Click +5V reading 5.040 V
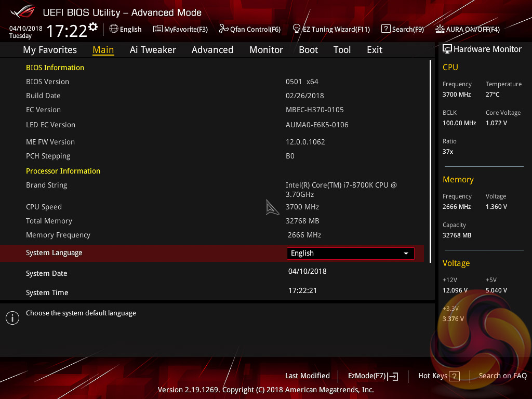This screenshot has width=532, height=399. [x=496, y=290]
